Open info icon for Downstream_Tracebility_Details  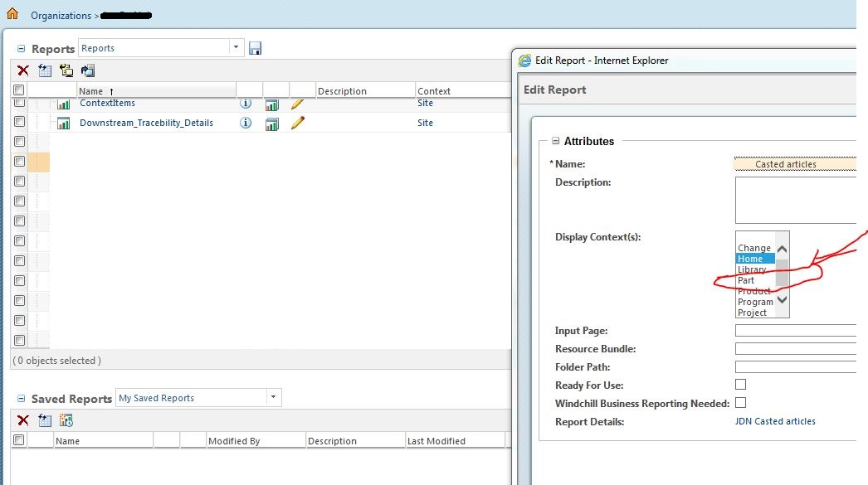tap(246, 123)
